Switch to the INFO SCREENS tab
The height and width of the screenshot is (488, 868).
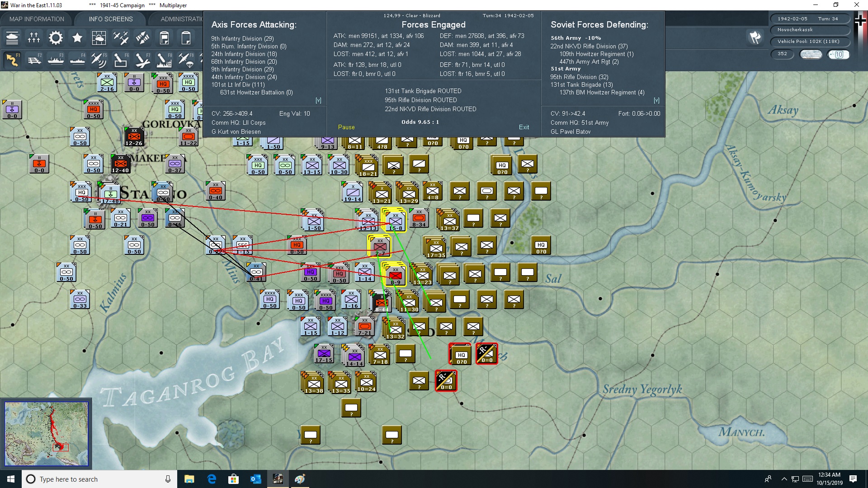pyautogui.click(x=110, y=19)
